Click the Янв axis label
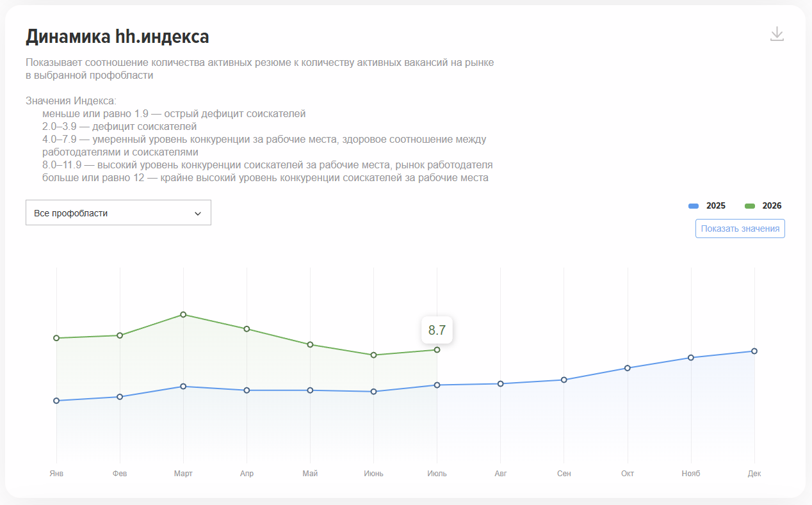This screenshot has height=505, width=812. click(x=56, y=474)
